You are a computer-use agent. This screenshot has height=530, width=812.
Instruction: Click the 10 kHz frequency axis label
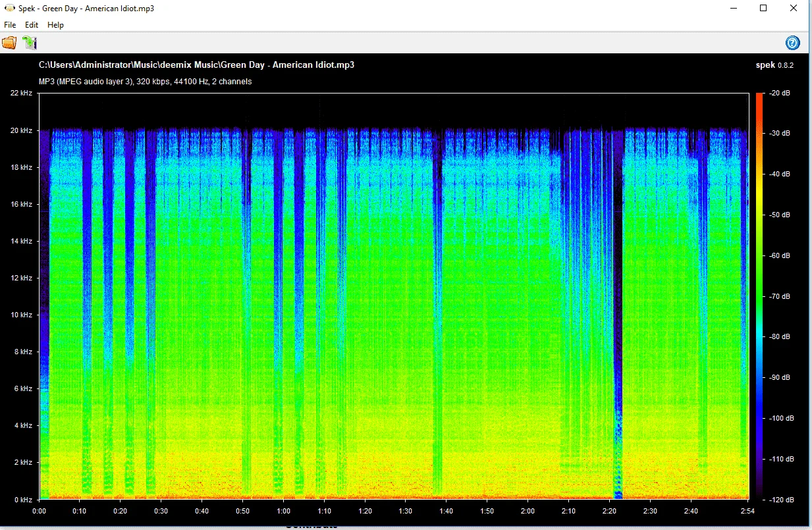tap(21, 315)
